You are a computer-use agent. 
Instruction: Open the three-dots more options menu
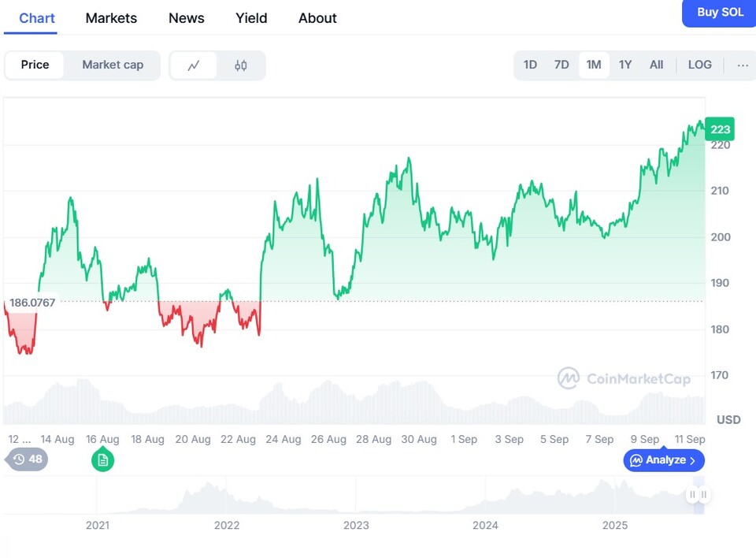(x=743, y=65)
